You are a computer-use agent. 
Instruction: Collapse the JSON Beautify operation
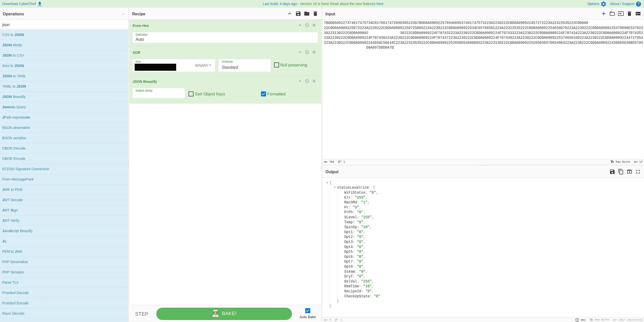(x=300, y=81)
